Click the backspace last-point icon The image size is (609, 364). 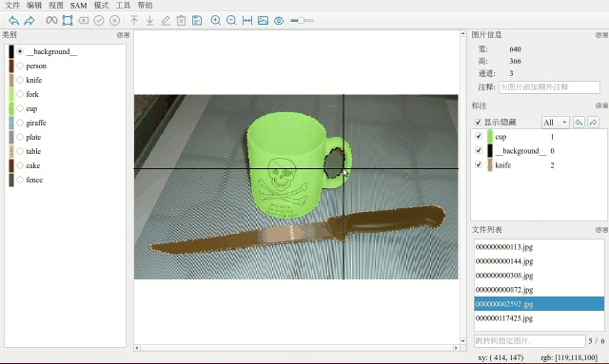point(83,21)
